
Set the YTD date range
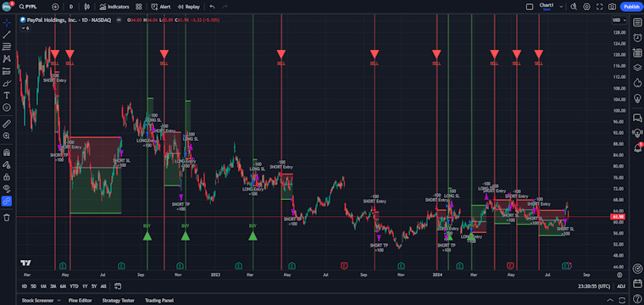[x=74, y=286]
